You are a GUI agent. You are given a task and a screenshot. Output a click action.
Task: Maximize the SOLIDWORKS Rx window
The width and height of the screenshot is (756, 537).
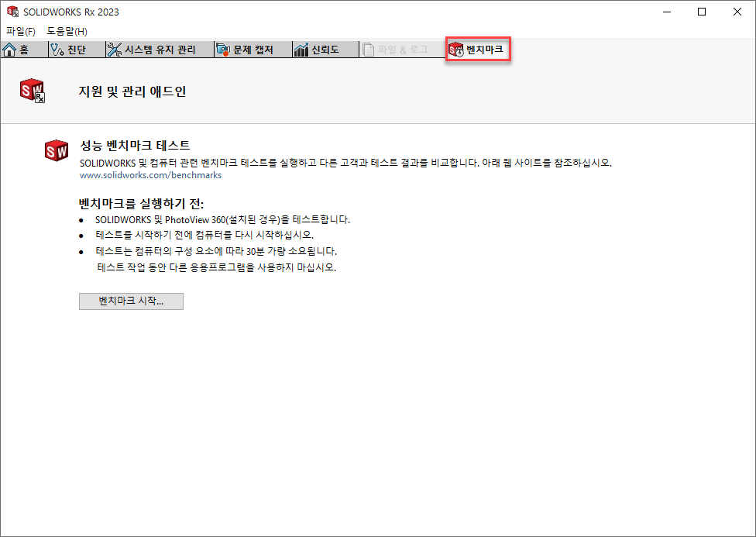pos(702,12)
